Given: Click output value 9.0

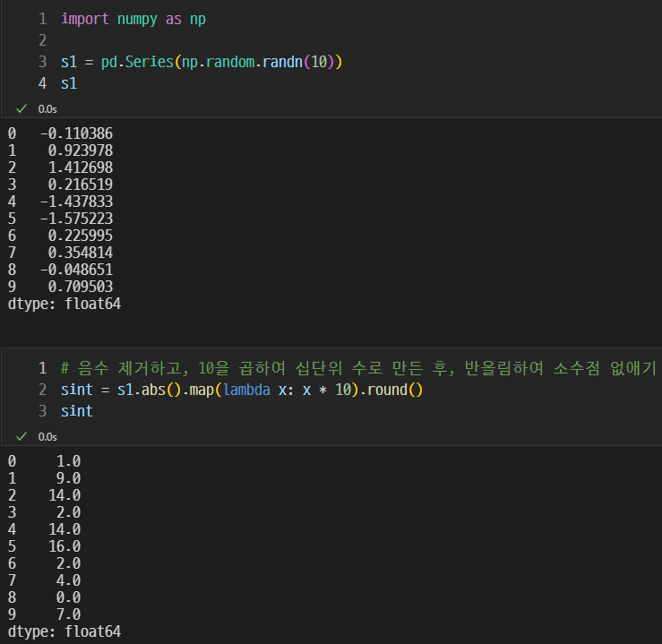Looking at the screenshot, I should click(68, 478).
